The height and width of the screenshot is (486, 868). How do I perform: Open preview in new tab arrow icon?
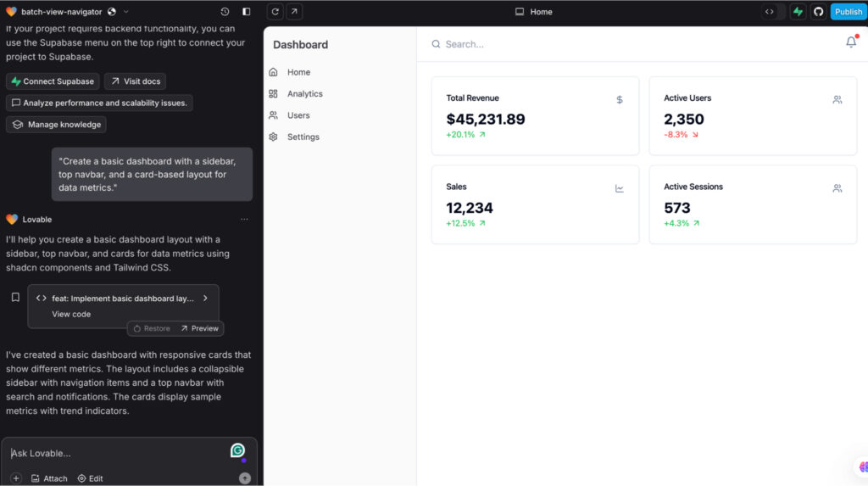pos(293,12)
